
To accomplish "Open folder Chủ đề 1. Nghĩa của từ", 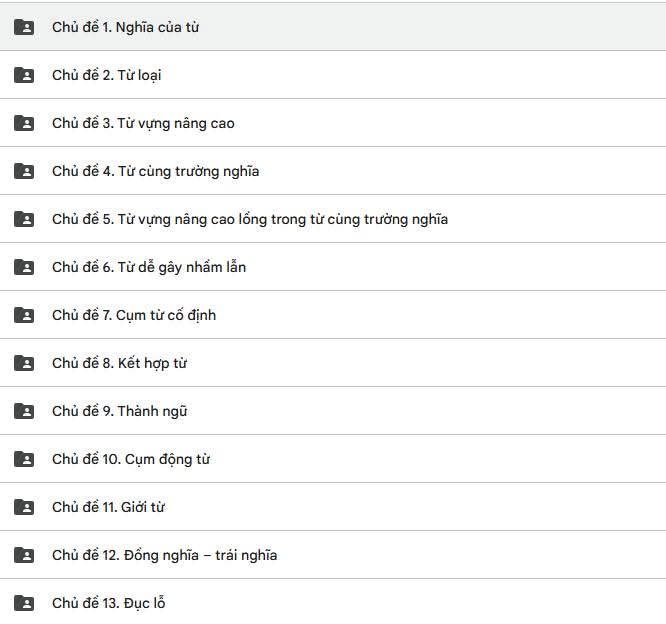I will coord(125,27).
